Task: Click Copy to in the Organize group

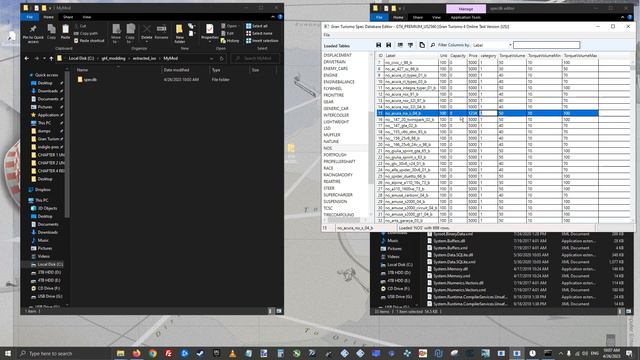Action: (130, 33)
